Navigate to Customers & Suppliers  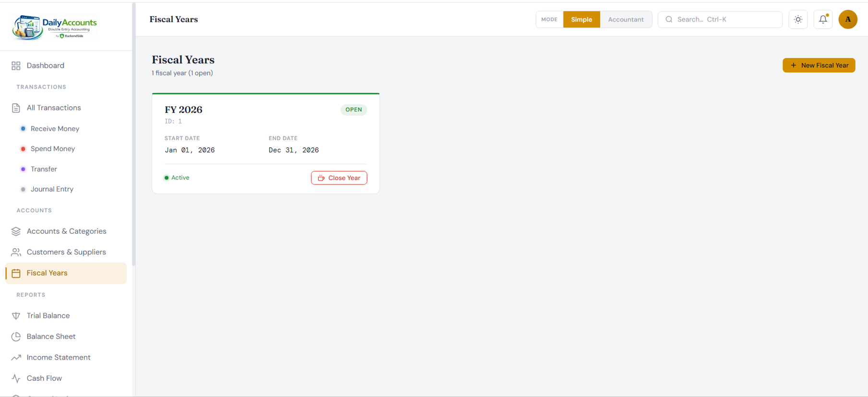point(66,252)
